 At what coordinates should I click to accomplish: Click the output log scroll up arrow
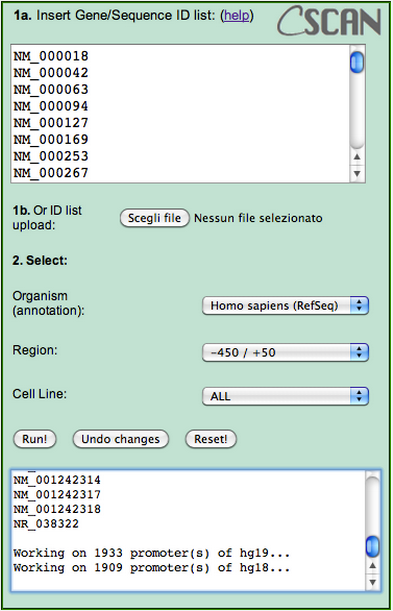[x=373, y=565]
